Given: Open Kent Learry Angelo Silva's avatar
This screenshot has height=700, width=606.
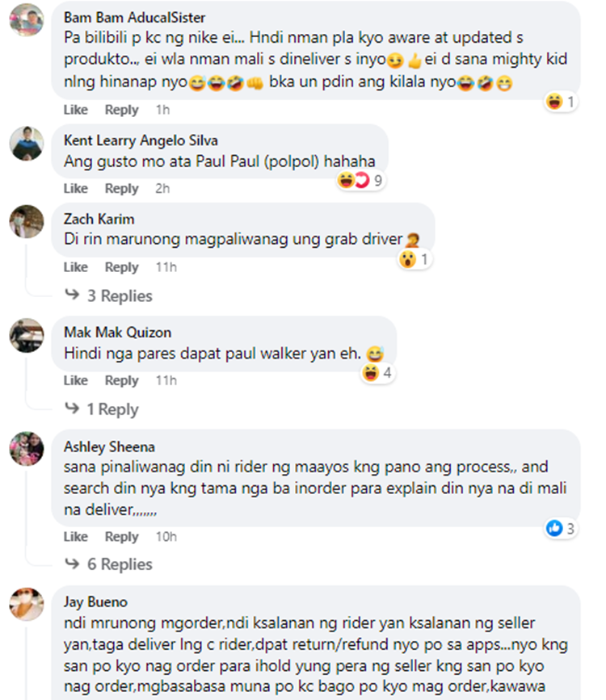Looking at the screenshot, I should (27, 143).
